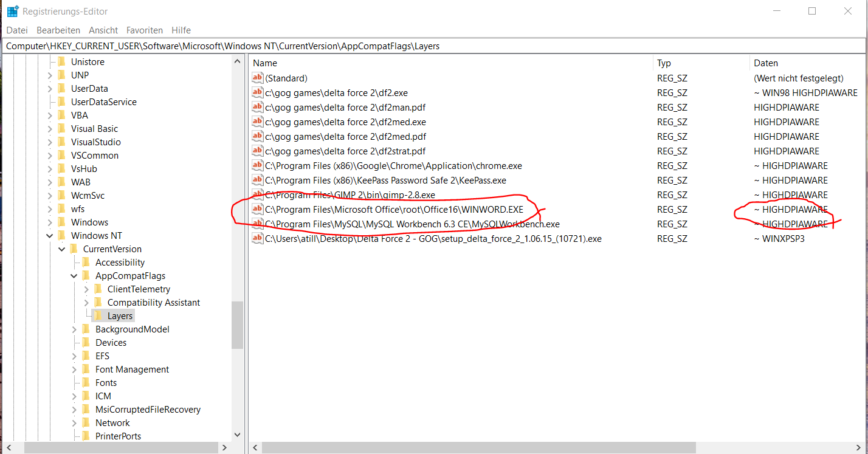The height and width of the screenshot is (454, 868).
Task: Select the setup_delta_force_2 value icon
Action: (258, 239)
